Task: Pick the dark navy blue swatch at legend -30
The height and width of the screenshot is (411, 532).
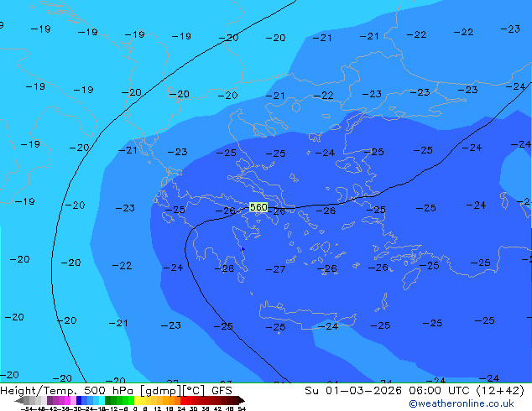Action: click(79, 400)
